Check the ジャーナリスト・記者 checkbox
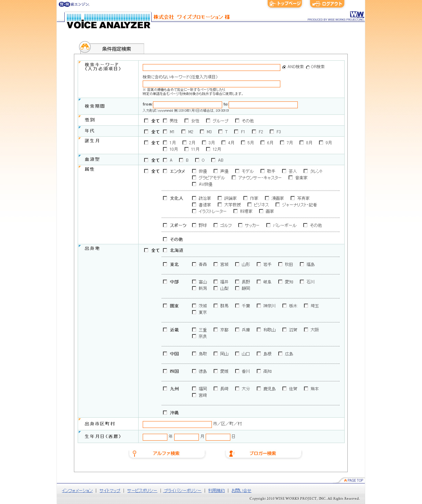 278,205
